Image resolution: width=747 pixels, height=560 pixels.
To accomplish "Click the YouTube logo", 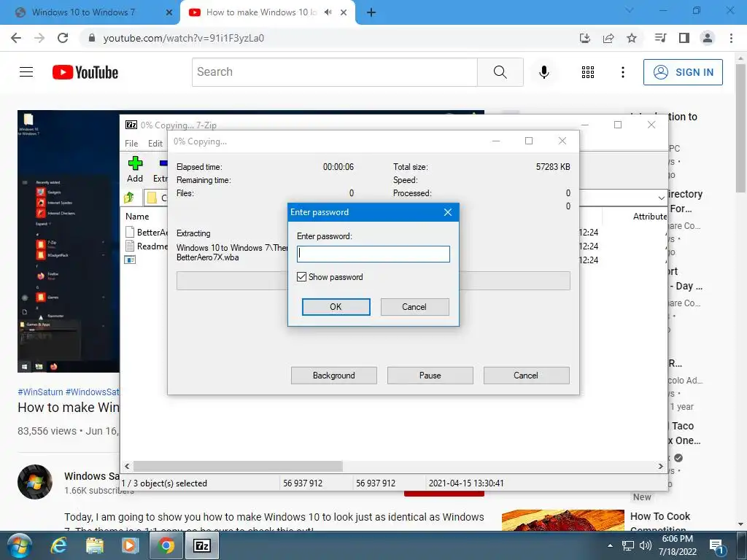I will (x=85, y=72).
